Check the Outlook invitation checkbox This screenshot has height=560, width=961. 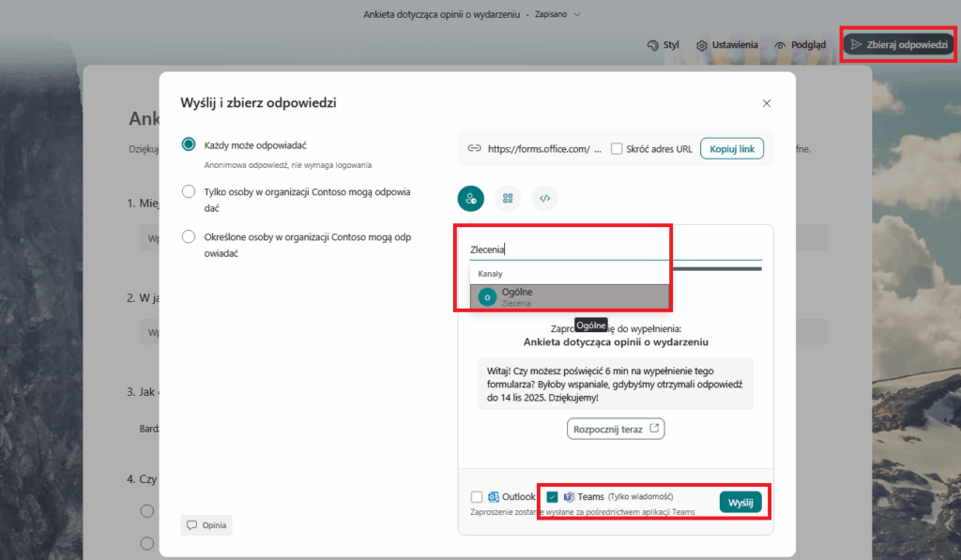tap(477, 497)
